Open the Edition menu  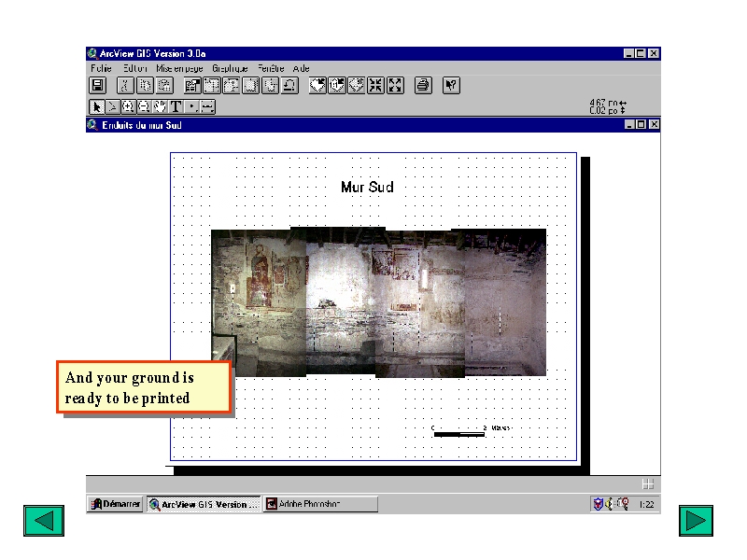pyautogui.click(x=135, y=68)
